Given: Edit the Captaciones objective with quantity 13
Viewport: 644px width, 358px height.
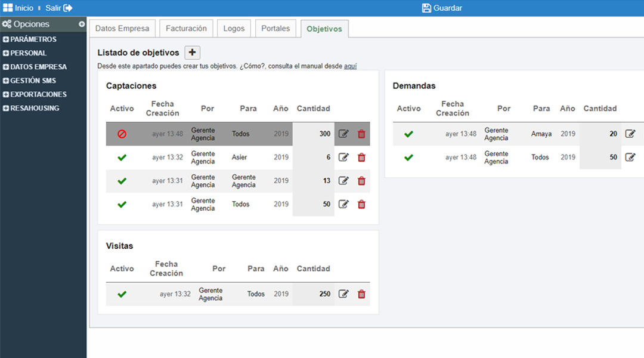Looking at the screenshot, I should [343, 181].
